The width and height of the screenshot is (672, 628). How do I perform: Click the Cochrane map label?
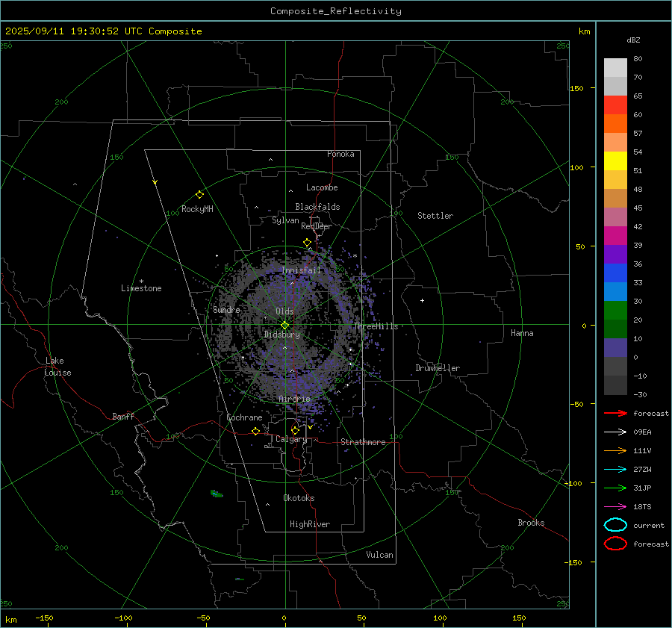244,417
